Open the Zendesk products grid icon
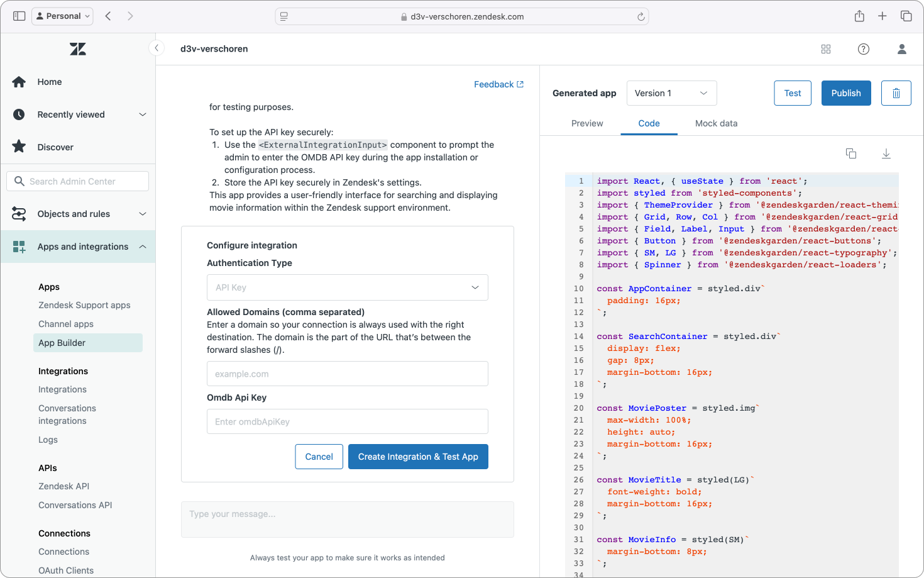This screenshot has width=924, height=578. [826, 49]
